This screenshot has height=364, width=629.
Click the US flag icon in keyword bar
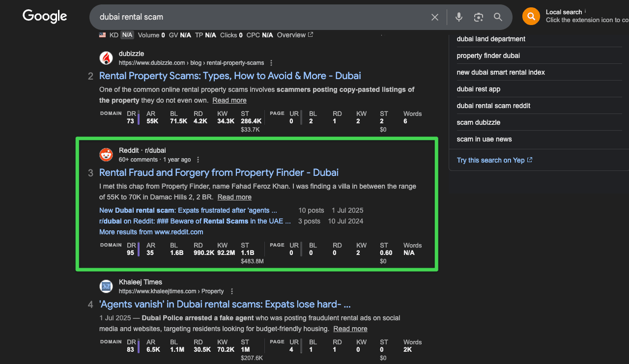(102, 35)
